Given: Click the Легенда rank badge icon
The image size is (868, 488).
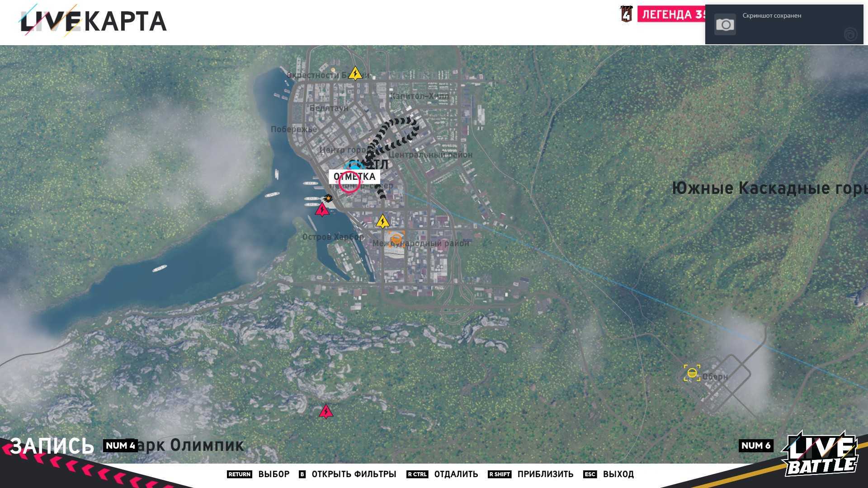Looking at the screenshot, I should pyautogui.click(x=626, y=14).
